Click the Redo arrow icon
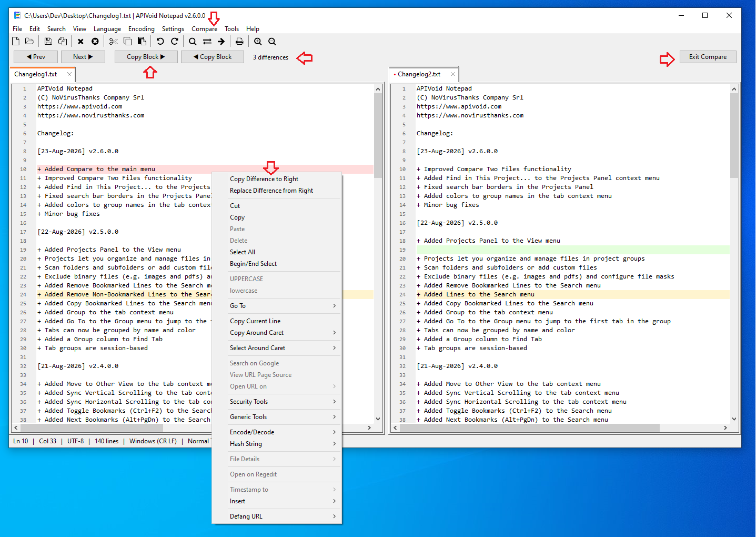This screenshot has width=756, height=537. pos(175,41)
